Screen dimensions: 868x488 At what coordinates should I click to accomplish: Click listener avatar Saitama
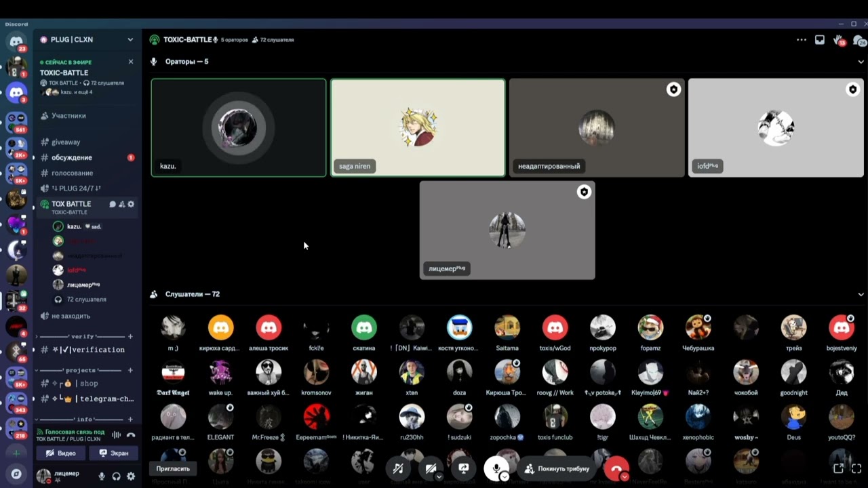click(507, 328)
